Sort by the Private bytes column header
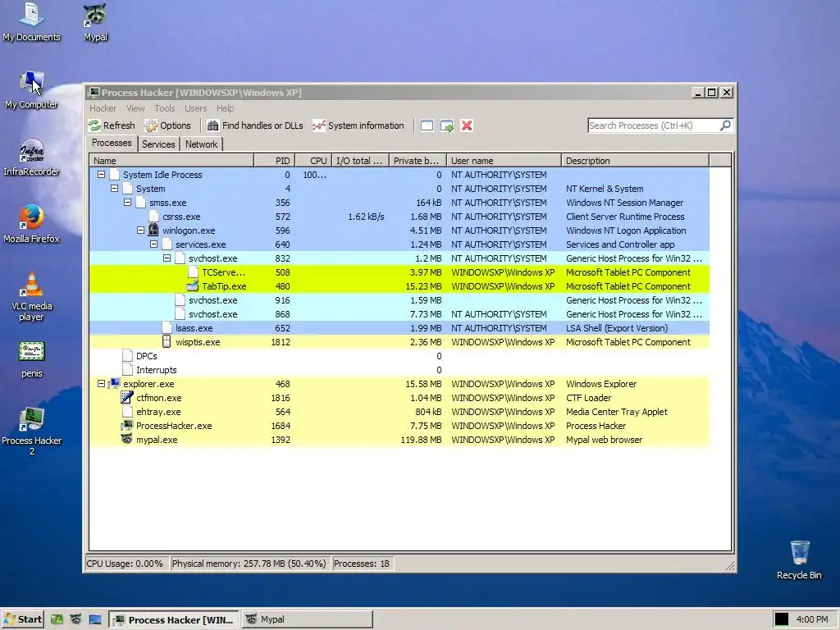The image size is (840, 630). tap(418, 161)
